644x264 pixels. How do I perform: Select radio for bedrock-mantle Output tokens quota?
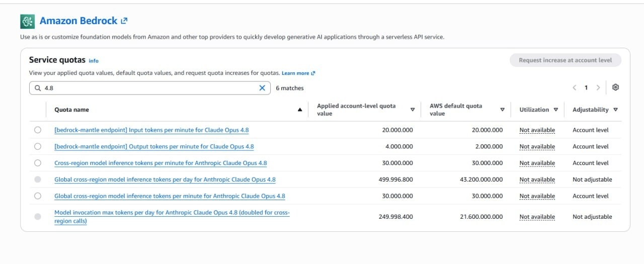point(38,146)
